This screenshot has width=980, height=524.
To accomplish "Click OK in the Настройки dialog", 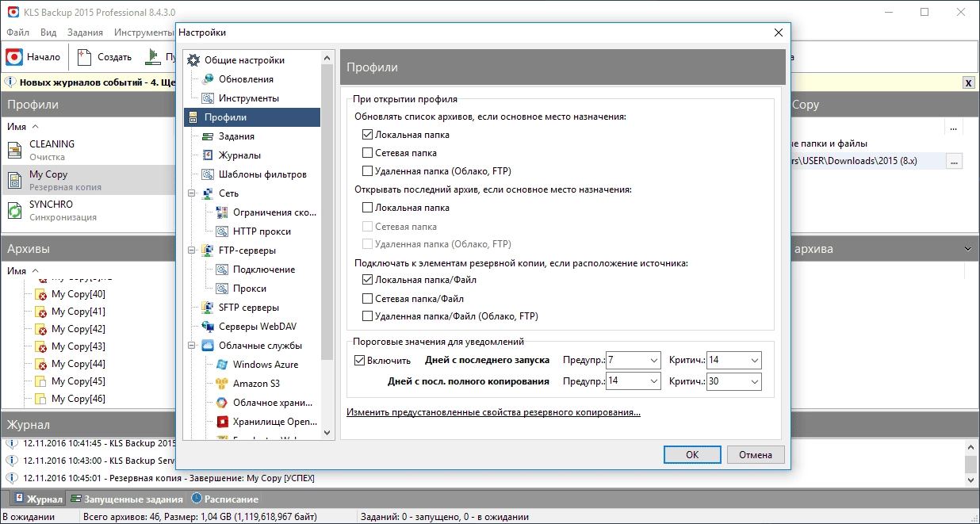I will click(692, 455).
